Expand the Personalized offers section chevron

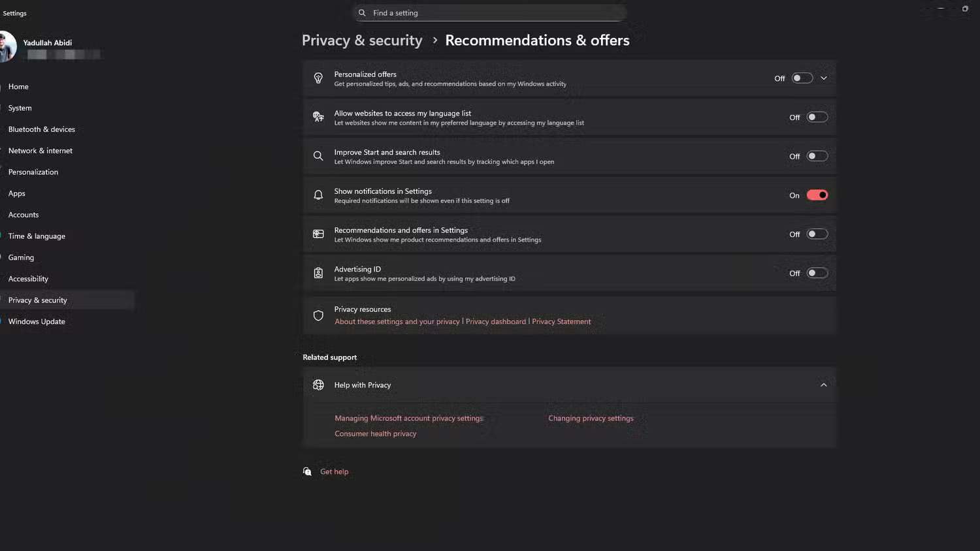[824, 78]
